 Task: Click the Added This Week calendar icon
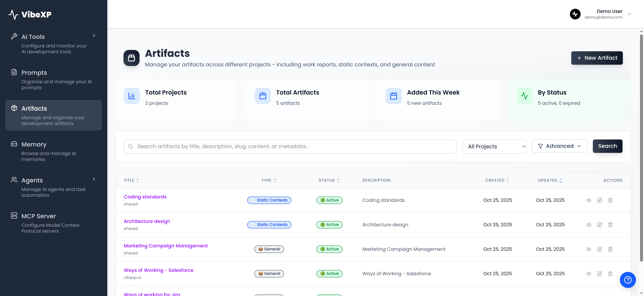tap(393, 96)
